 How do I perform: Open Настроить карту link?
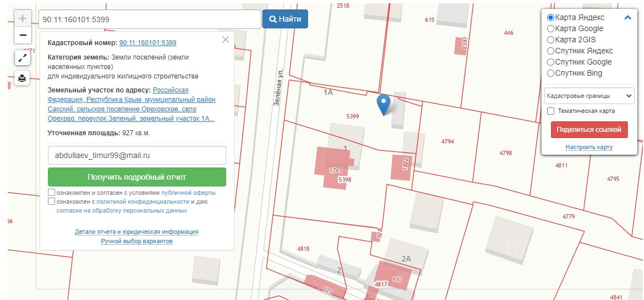click(589, 147)
